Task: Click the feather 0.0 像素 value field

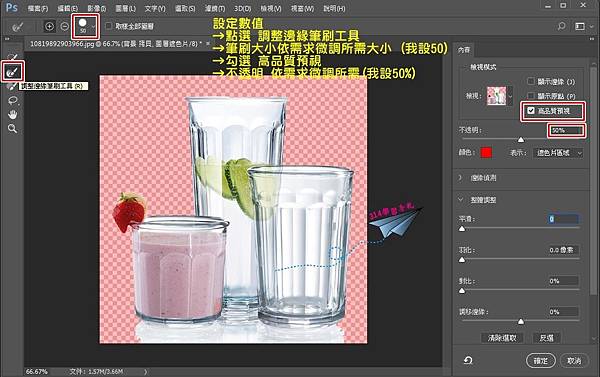Action: [563, 250]
